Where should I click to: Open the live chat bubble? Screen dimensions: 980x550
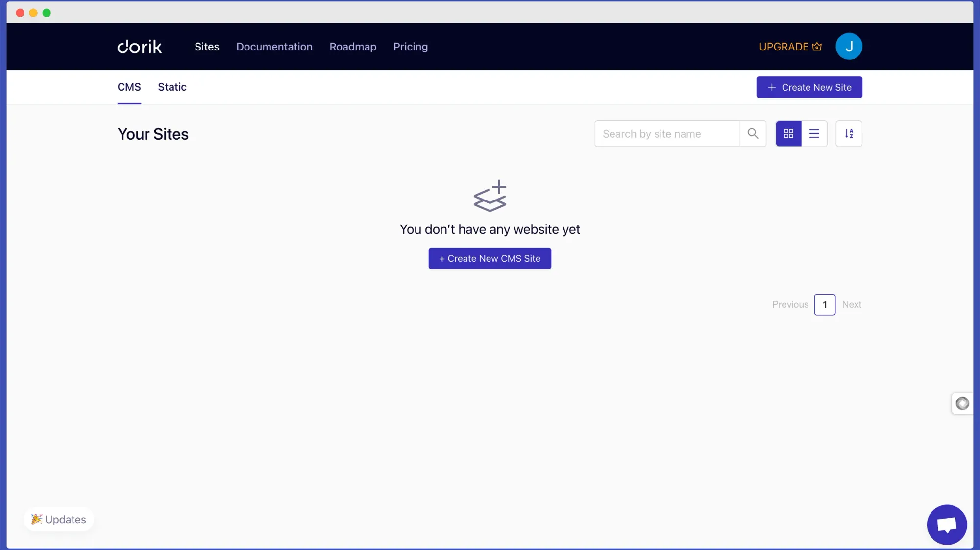(946, 524)
